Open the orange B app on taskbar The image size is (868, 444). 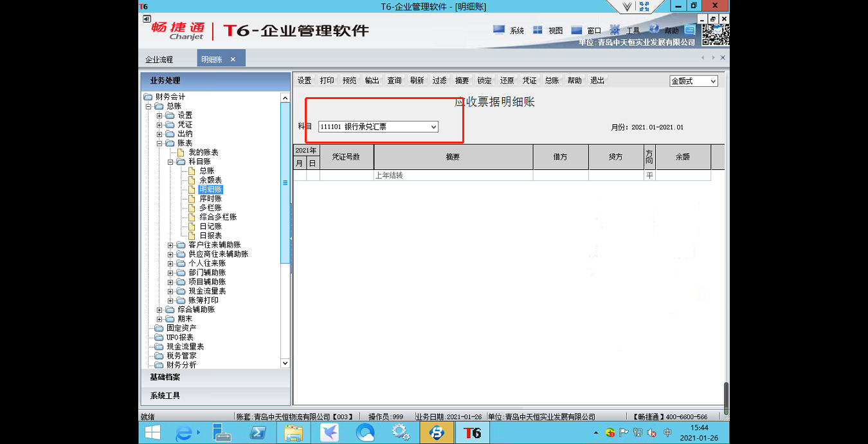(x=437, y=433)
